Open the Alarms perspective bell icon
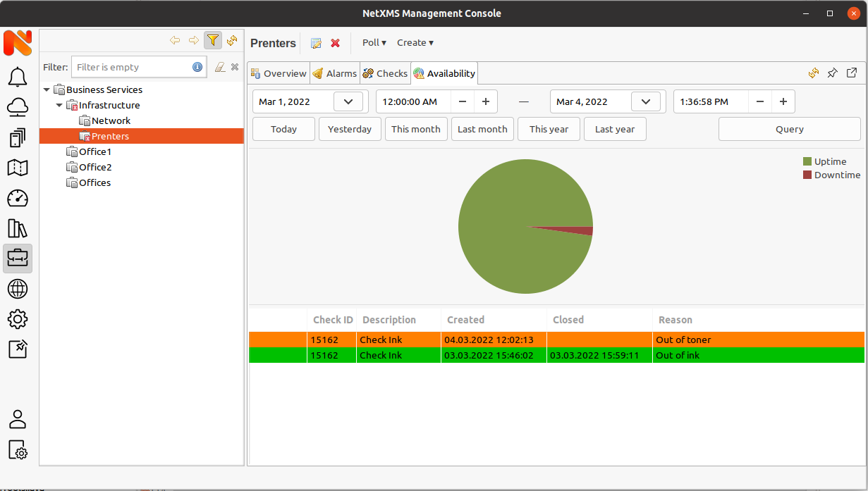Image resolution: width=868 pixels, height=491 pixels. coord(18,76)
